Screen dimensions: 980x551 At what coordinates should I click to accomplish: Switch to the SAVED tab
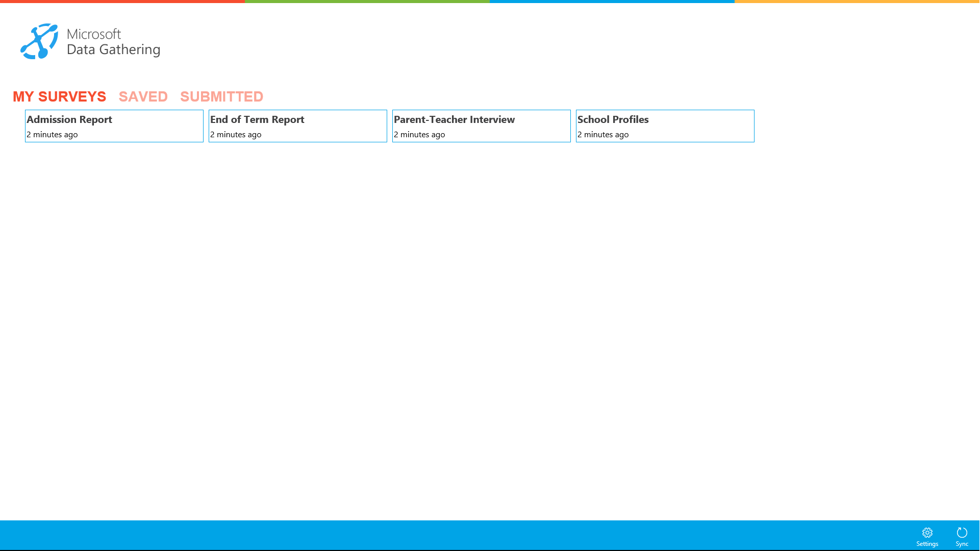143,96
